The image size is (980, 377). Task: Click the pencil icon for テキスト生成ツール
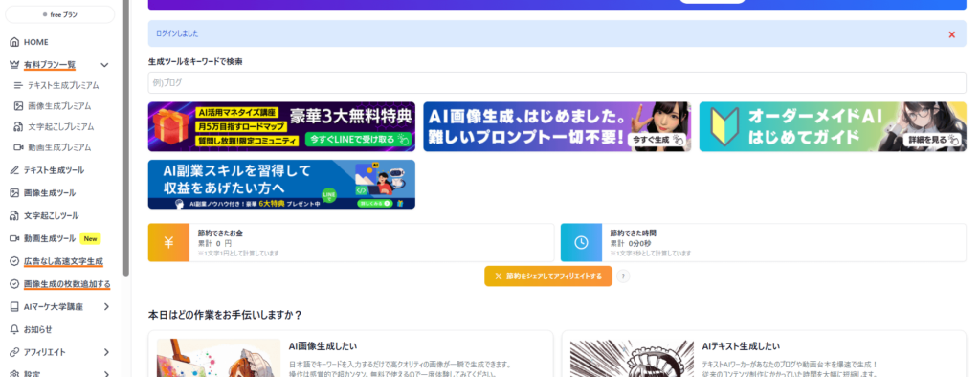coord(14,170)
